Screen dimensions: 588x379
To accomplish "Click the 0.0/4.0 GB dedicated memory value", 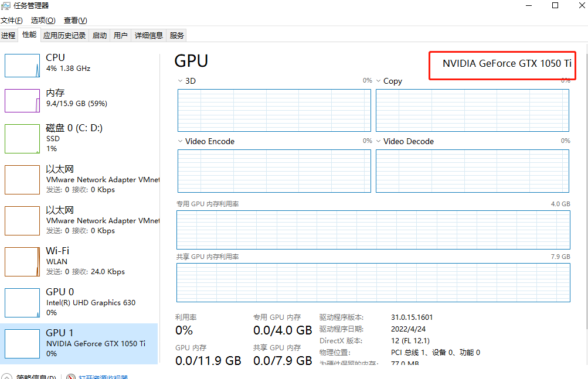I will (x=283, y=330).
